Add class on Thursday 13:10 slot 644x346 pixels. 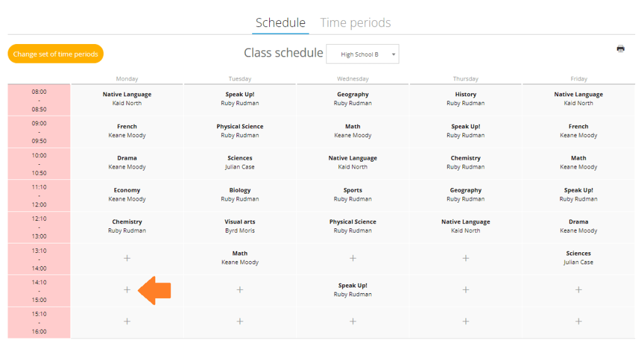click(x=466, y=258)
